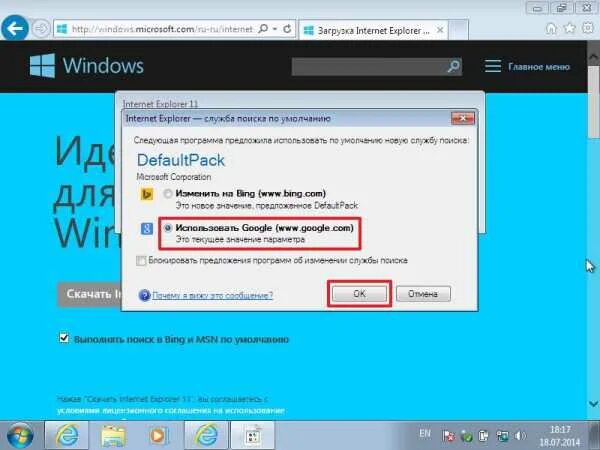The width and height of the screenshot is (600, 450).
Task: Click the page scrollbar up arrow
Action: pos(593,57)
